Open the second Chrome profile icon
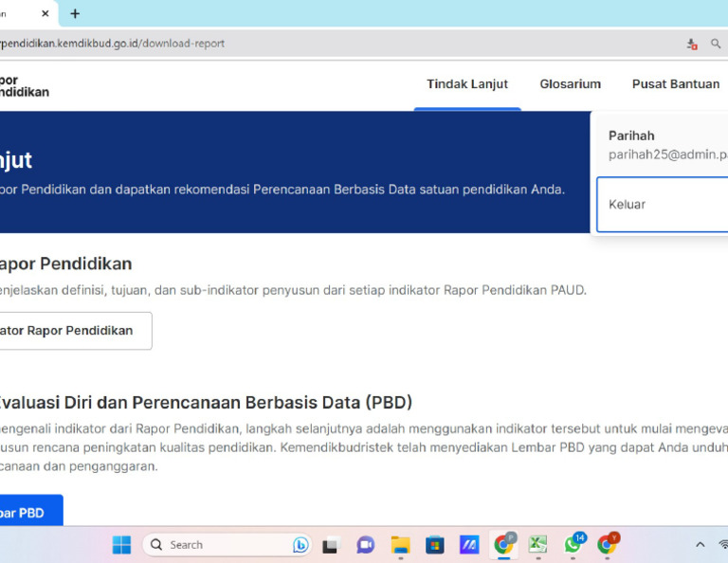The height and width of the screenshot is (563, 728). tap(608, 543)
